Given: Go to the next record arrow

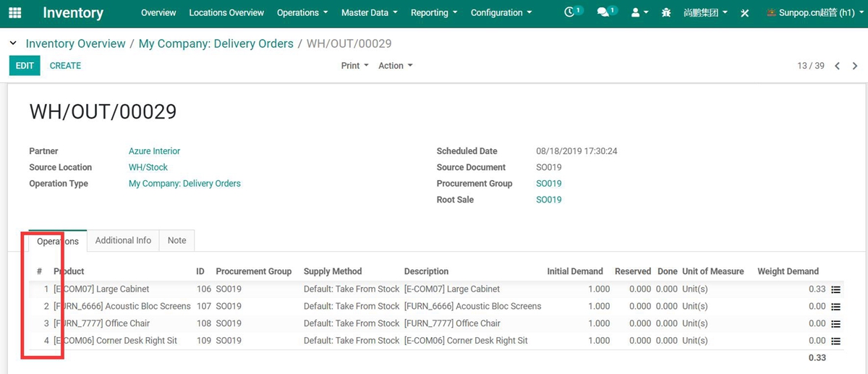Looking at the screenshot, I should tap(855, 66).
